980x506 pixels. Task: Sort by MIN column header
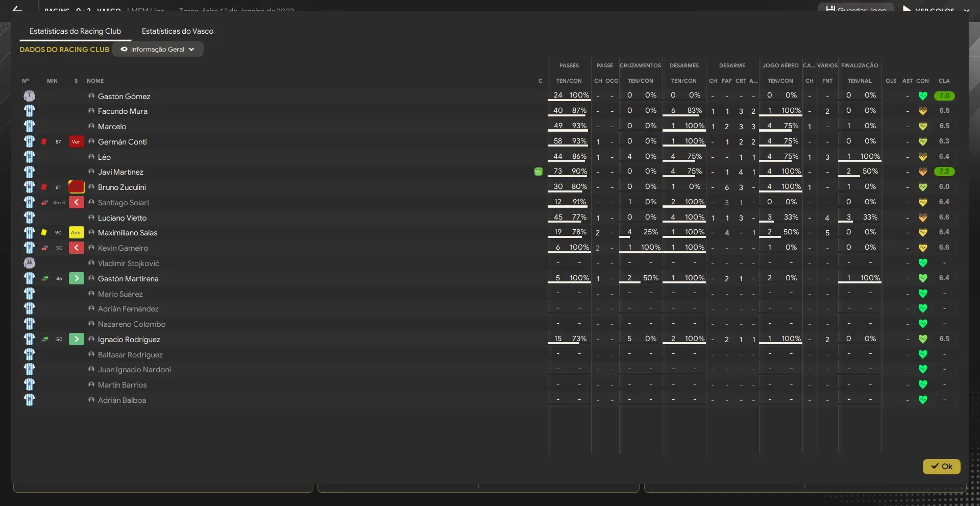(x=52, y=81)
